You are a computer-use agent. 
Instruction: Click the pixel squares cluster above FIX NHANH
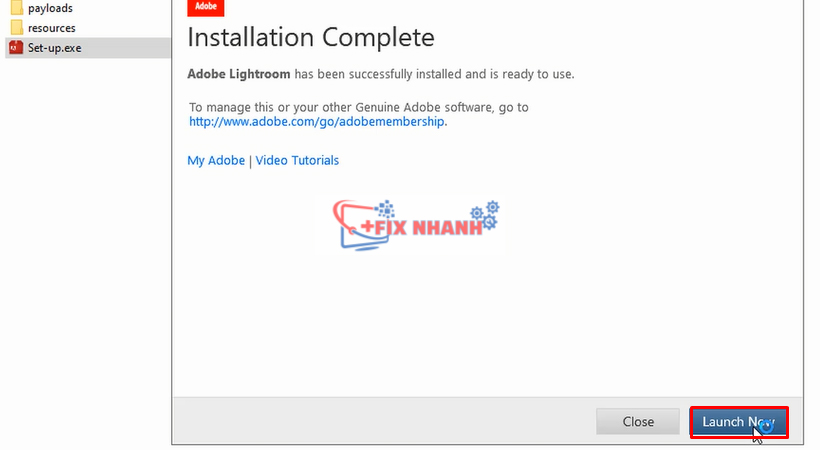[385, 208]
